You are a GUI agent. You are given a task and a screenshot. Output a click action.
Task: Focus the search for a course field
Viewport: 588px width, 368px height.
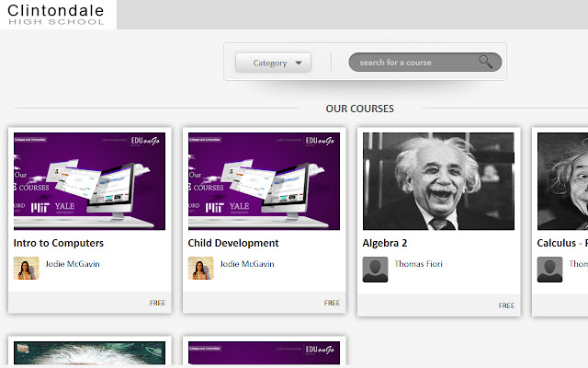[424, 62]
